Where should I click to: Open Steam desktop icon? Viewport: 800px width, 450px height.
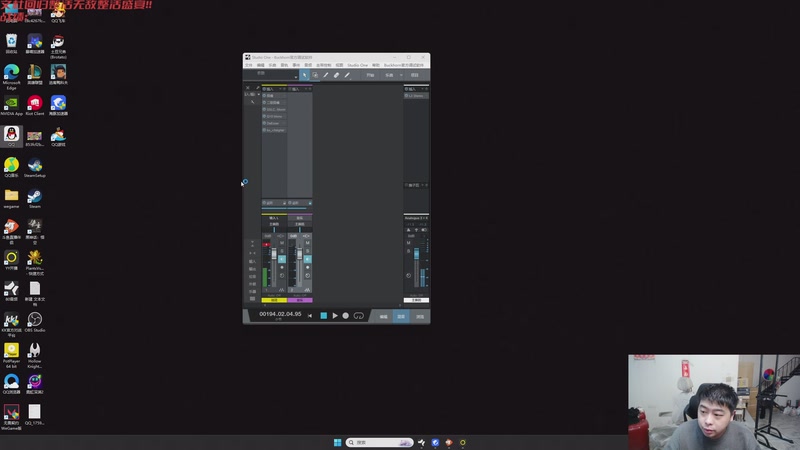coord(35,198)
